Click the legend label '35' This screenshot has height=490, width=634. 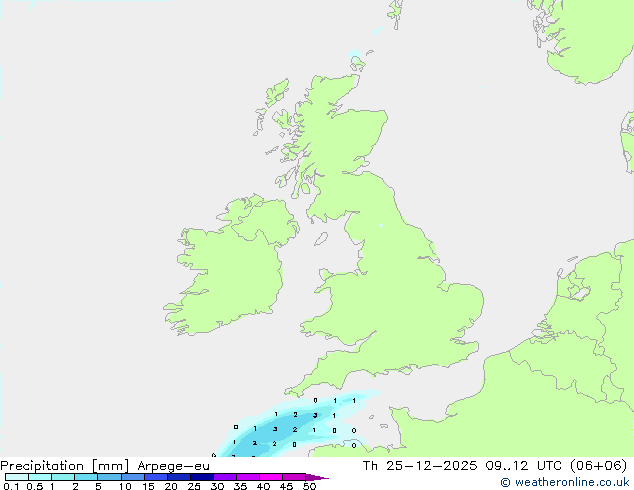click(x=240, y=486)
